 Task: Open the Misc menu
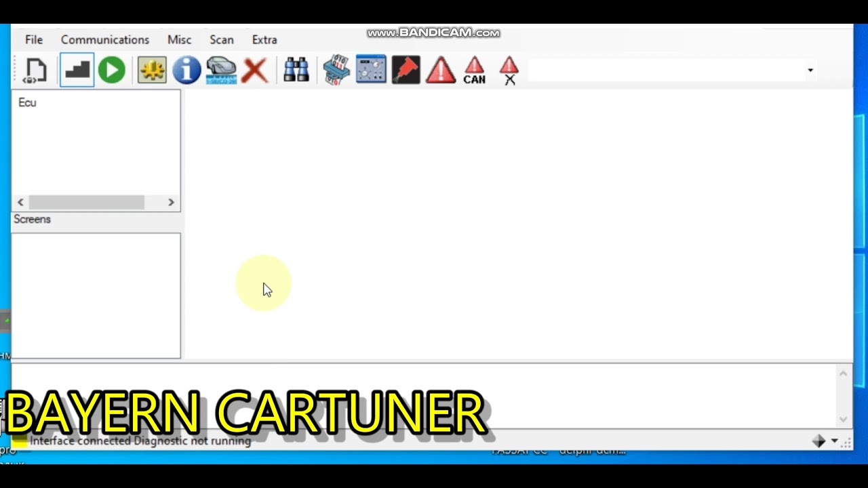click(x=180, y=40)
